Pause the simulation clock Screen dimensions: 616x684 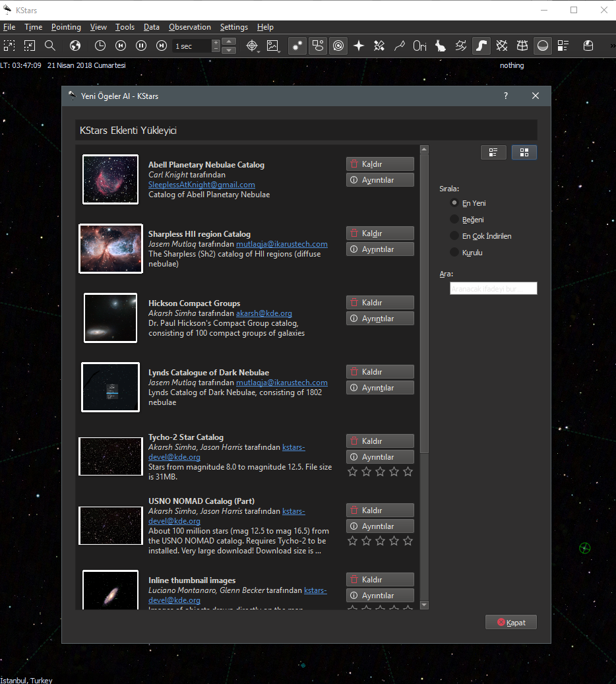[141, 46]
